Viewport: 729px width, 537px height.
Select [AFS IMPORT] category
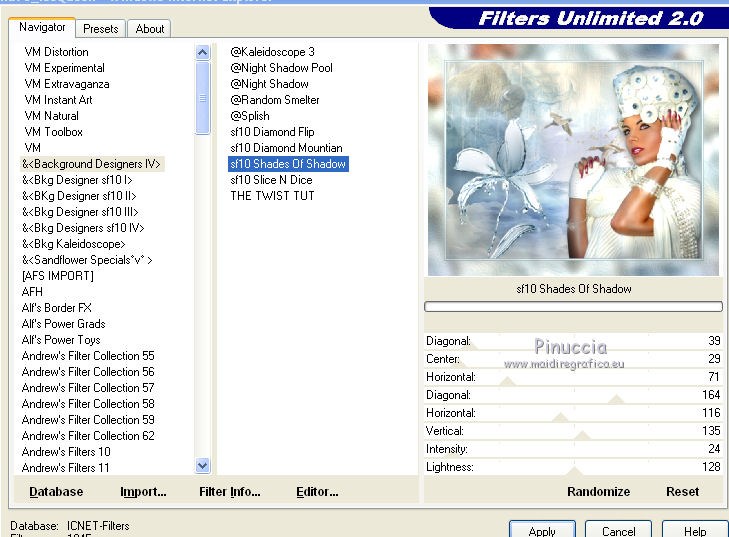[x=58, y=276]
